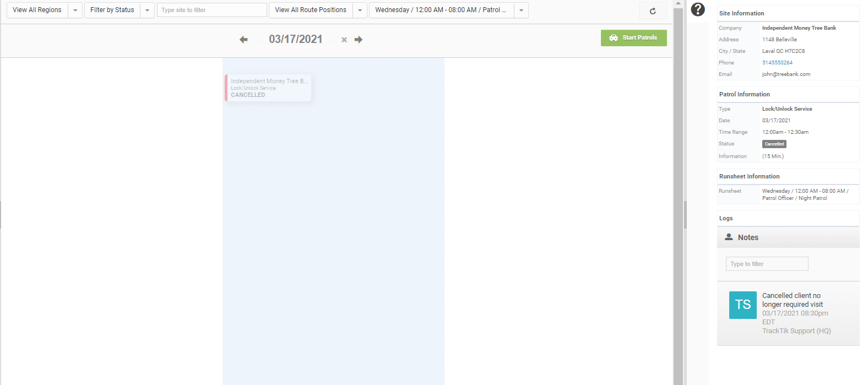
Task: Click the Cancelled status badge
Action: tap(774, 144)
